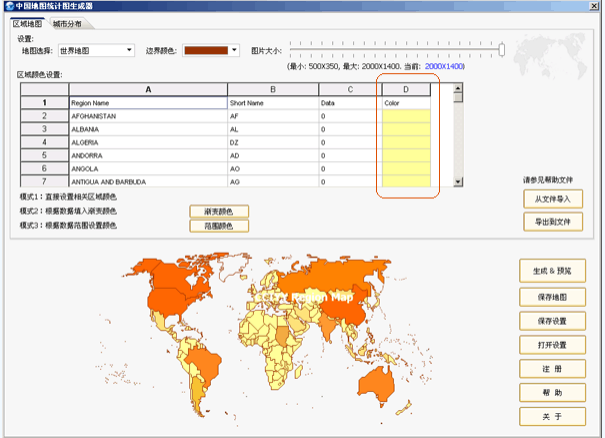This screenshot has width=605, height=438.
Task: Click the AF short name cell
Action: [x=273, y=116]
